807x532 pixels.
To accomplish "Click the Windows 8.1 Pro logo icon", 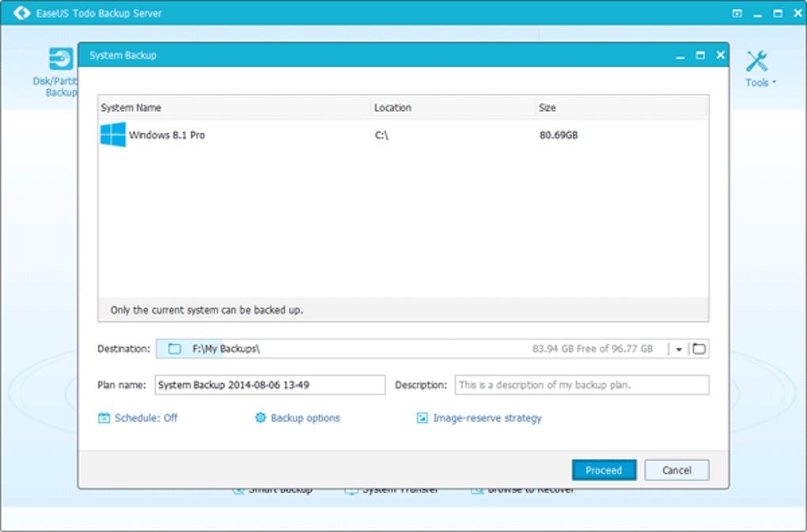I will 112,134.
